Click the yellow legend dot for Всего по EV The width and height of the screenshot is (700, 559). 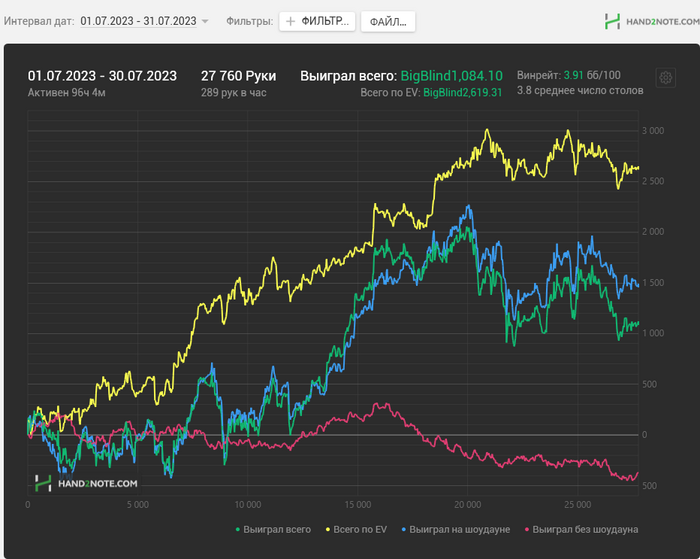[x=328, y=530]
